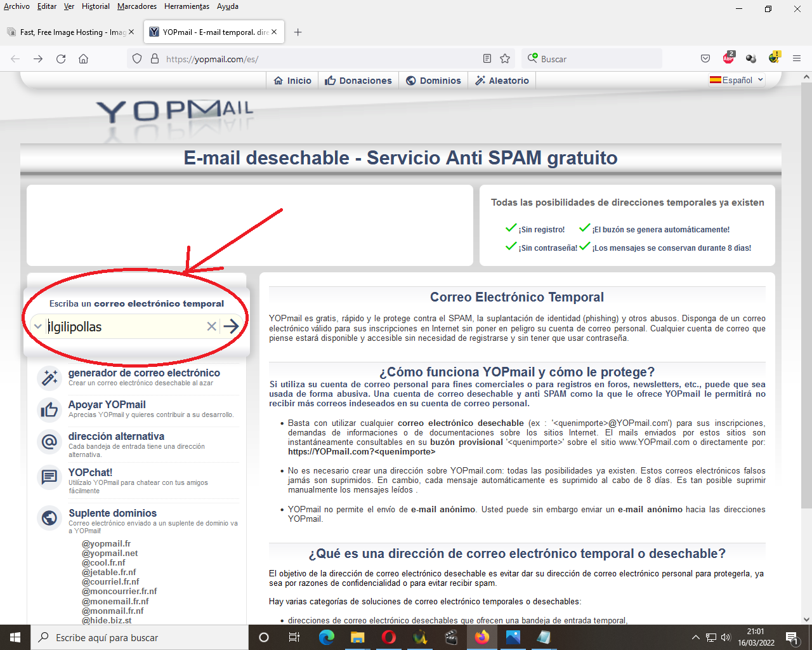Open the browser home page
The height and width of the screenshot is (650, 812).
click(83, 58)
